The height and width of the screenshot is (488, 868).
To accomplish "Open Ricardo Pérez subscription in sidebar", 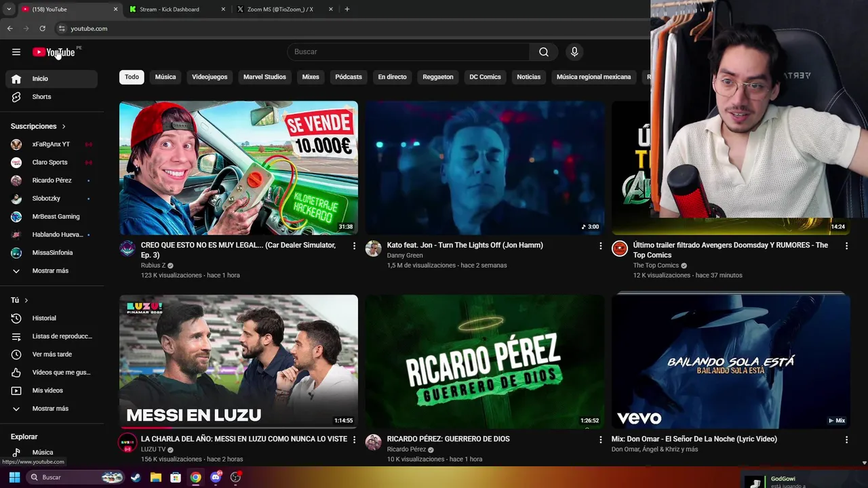I will point(52,180).
